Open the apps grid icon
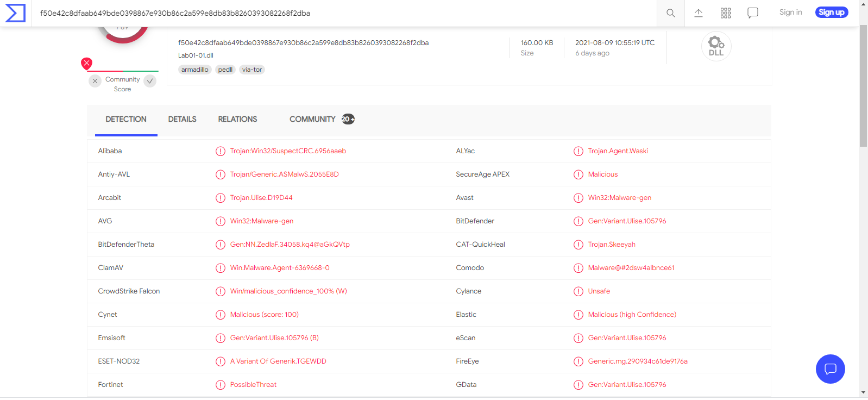The height and width of the screenshot is (400, 868). tap(726, 13)
